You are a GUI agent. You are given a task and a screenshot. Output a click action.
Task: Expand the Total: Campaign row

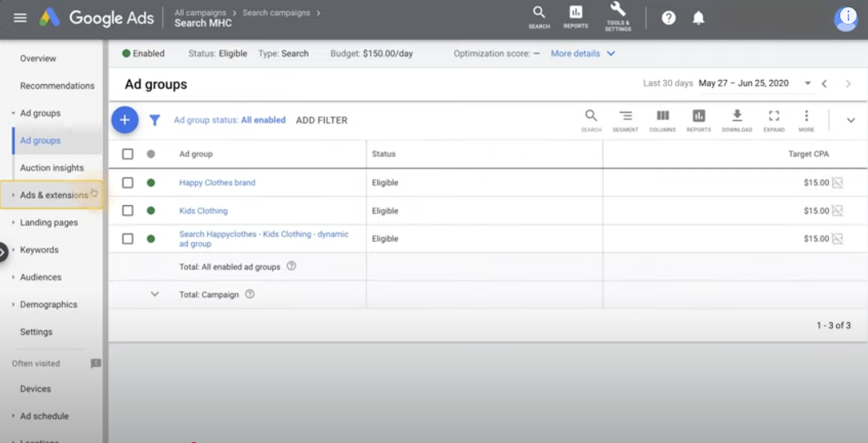pos(155,294)
